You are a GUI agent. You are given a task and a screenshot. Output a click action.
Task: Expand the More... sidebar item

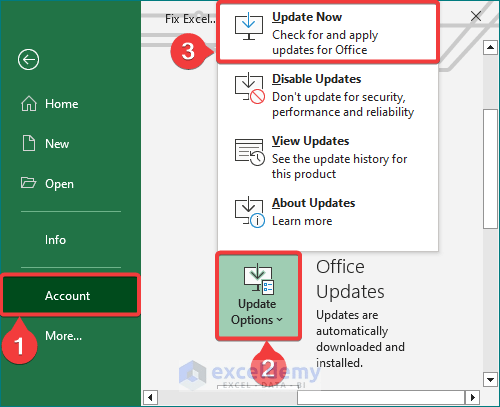70,336
